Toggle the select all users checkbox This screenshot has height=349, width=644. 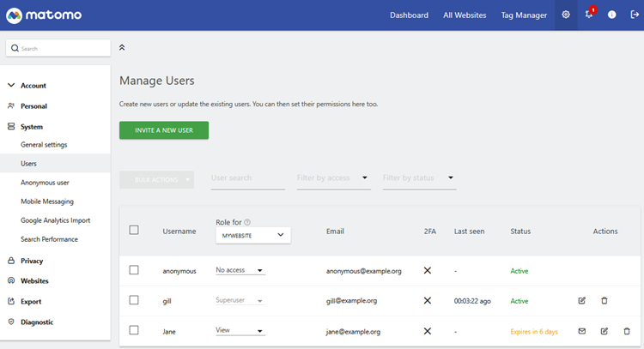click(x=134, y=230)
